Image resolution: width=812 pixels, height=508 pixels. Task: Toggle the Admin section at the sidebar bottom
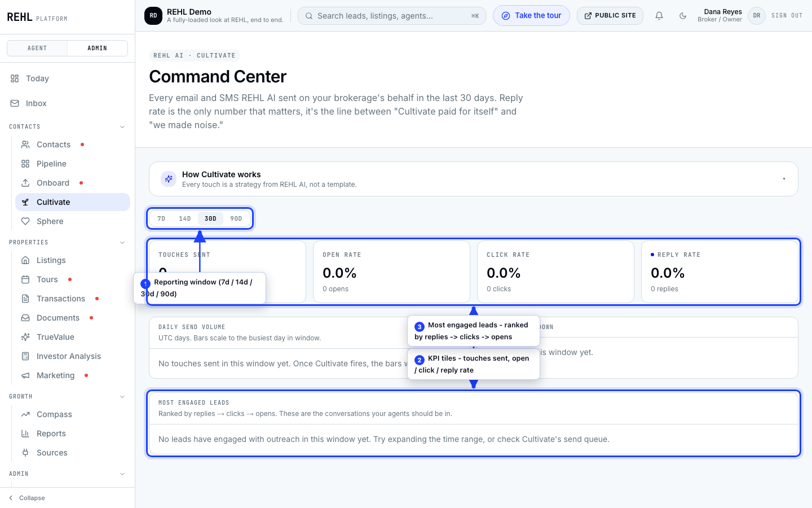(x=122, y=474)
